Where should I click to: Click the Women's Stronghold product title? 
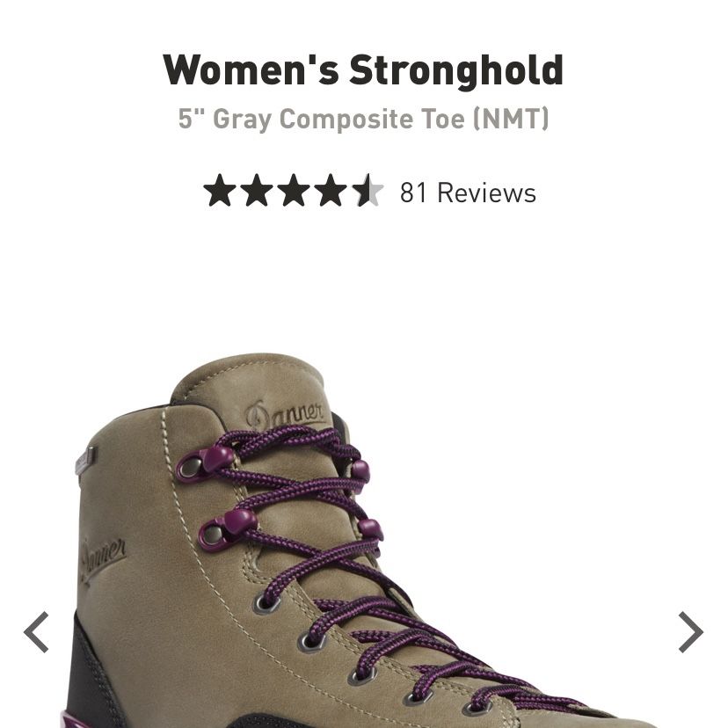click(x=363, y=70)
